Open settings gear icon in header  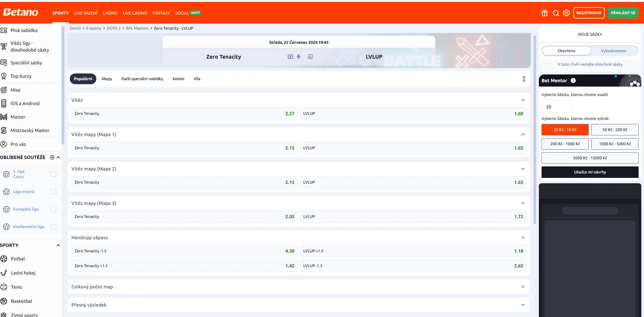click(566, 13)
